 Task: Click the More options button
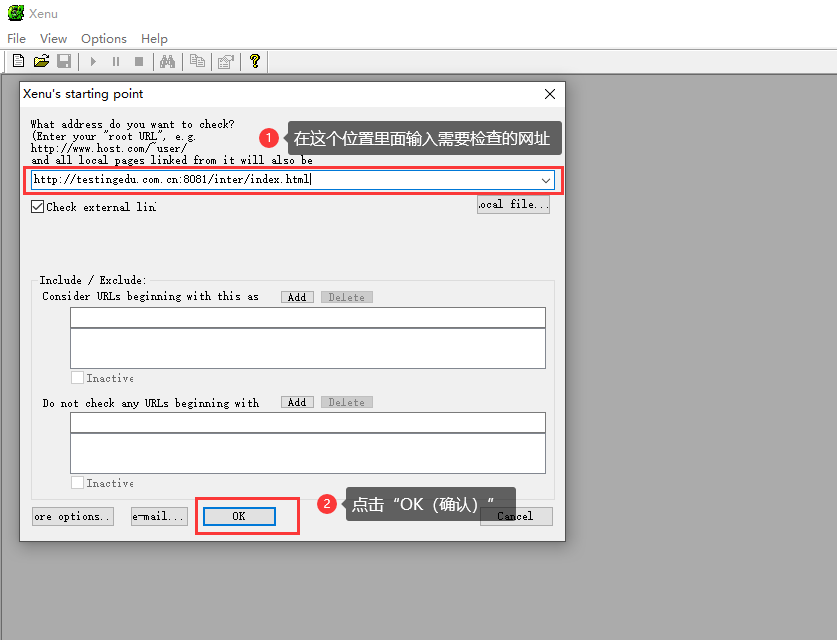[73, 516]
